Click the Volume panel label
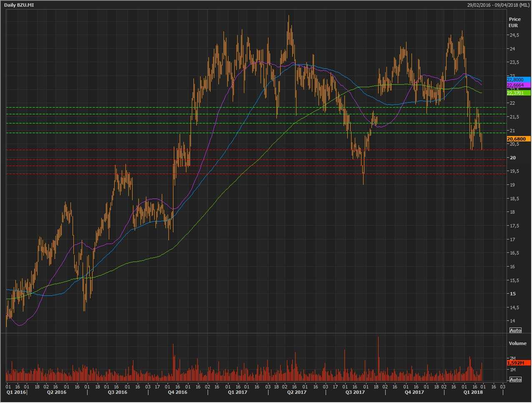 tap(517, 343)
